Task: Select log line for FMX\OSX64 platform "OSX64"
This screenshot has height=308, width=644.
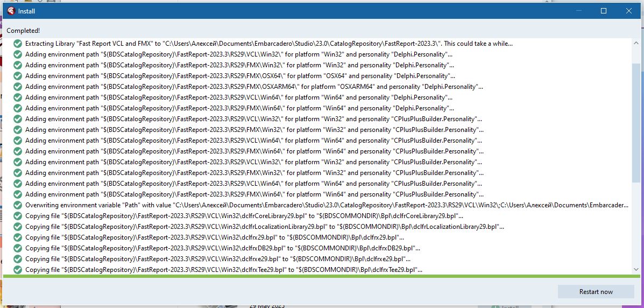Action: pos(240,76)
